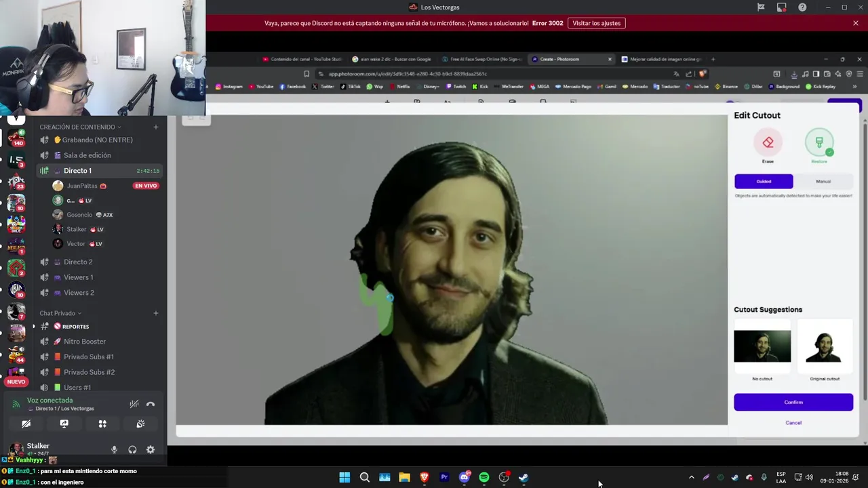
Task: Switch to Guided mode
Action: pos(764,182)
